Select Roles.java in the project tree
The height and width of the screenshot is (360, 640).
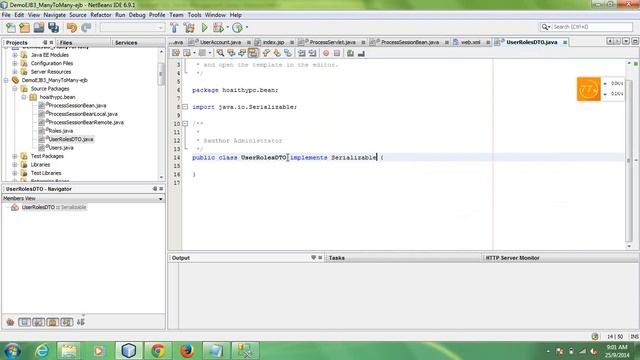(60, 131)
